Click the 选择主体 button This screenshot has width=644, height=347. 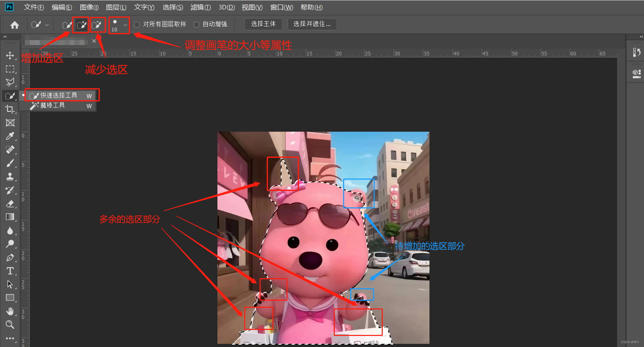click(263, 24)
